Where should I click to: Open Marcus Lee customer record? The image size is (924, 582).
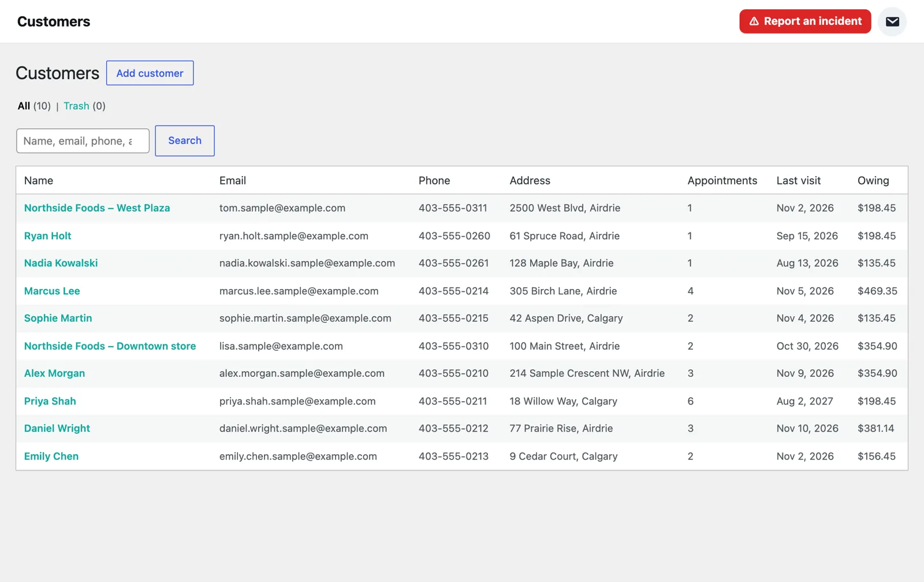pyautogui.click(x=52, y=291)
